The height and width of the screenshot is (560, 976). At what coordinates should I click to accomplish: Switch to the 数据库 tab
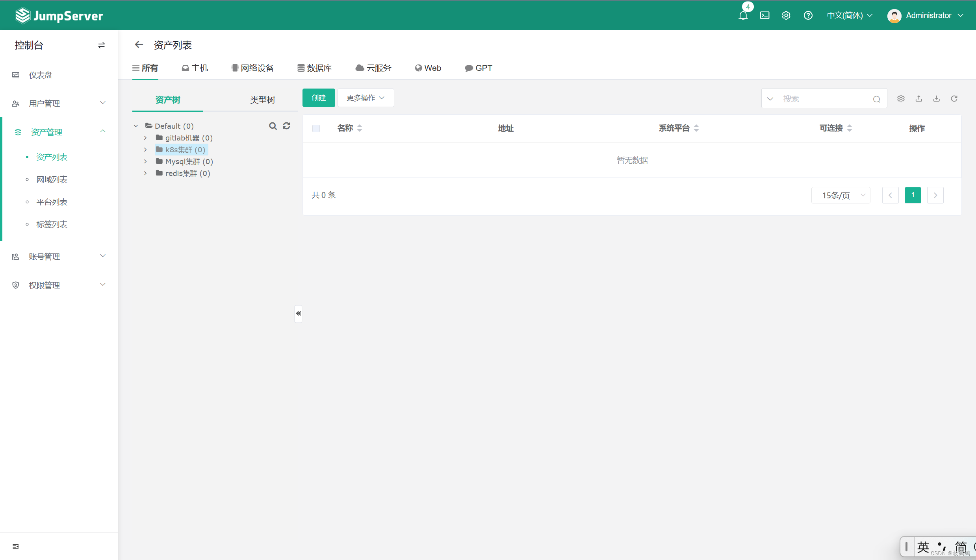coord(314,68)
